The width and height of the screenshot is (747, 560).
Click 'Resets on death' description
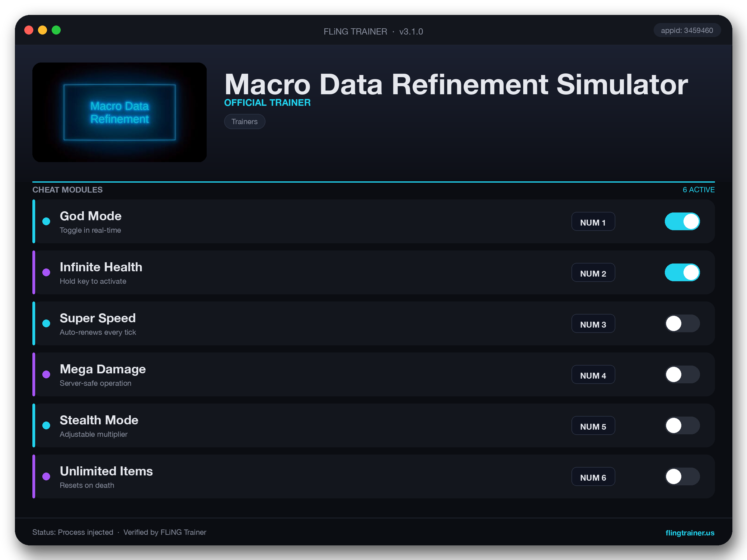pos(87,485)
